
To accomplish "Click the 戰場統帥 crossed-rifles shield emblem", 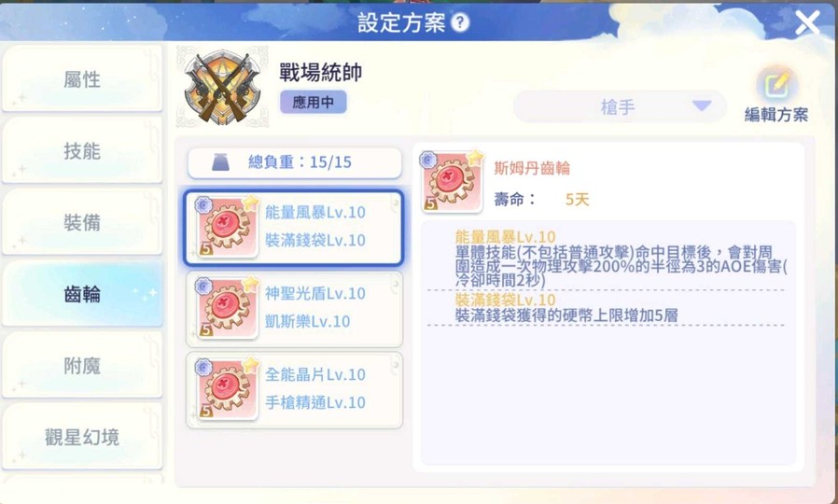I will [223, 88].
